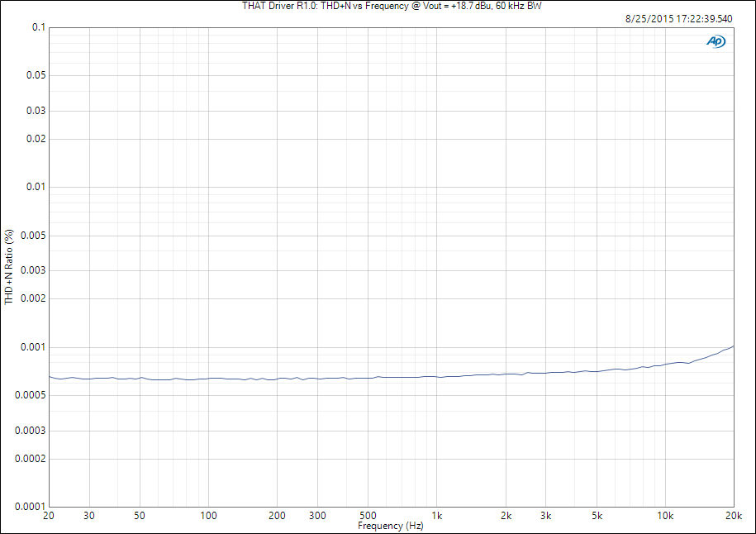Click the AP logo icon in graph corner
The image size is (756, 534).
[716, 42]
